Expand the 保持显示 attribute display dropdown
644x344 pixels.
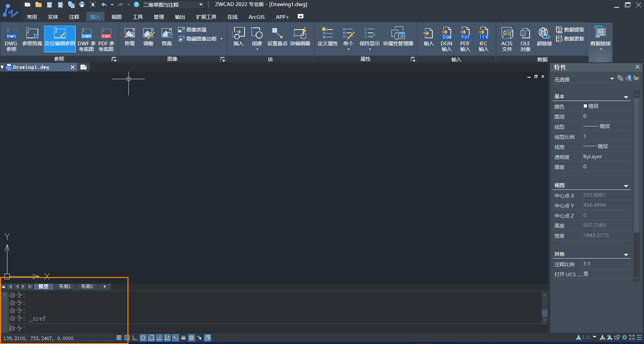tap(370, 49)
